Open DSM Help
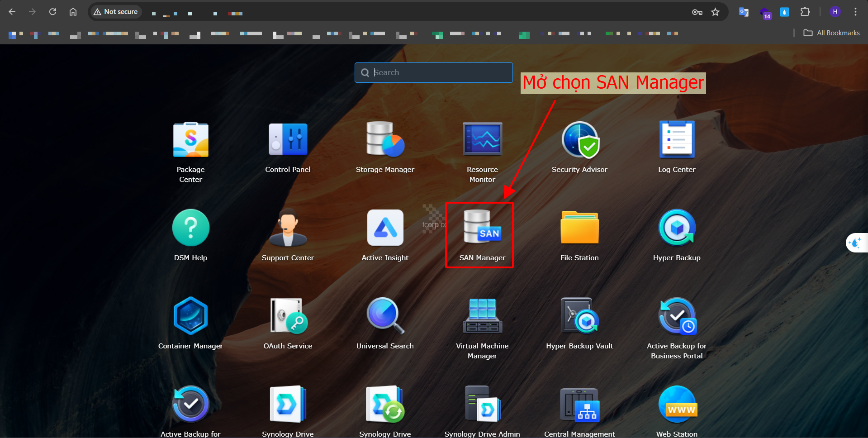The image size is (868, 438). click(190, 228)
